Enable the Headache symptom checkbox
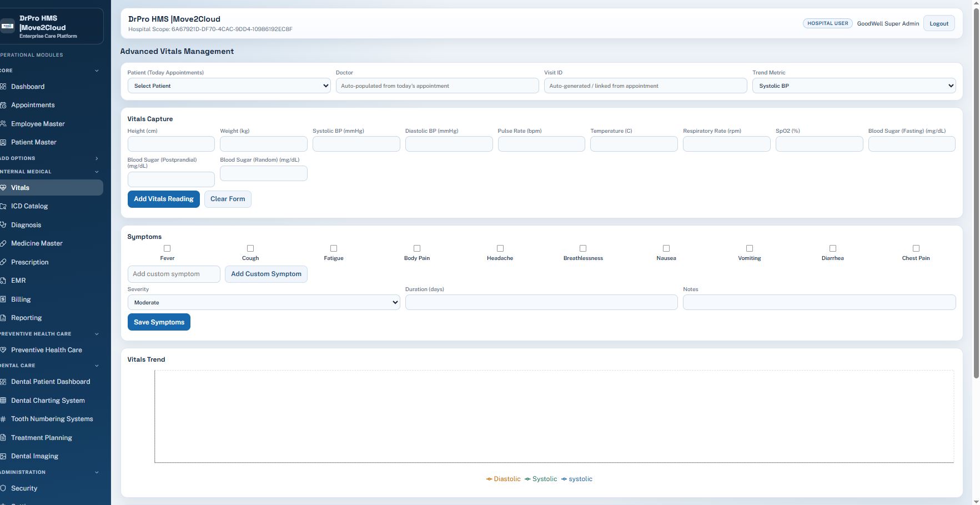 tap(500, 248)
